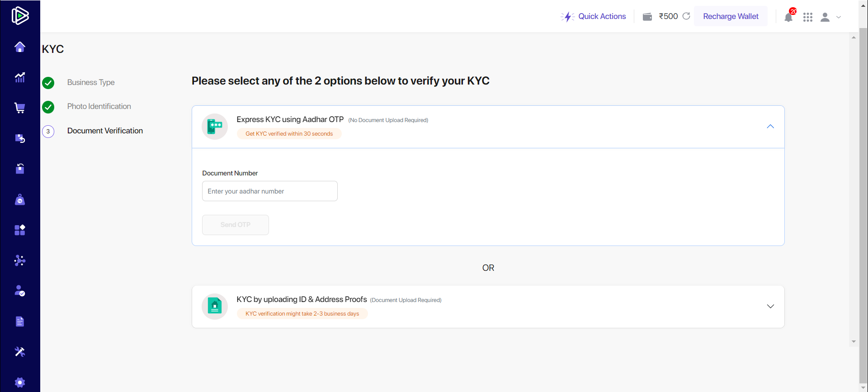The image size is (868, 392).
Task: Click the Send OTP button
Action: [236, 225]
